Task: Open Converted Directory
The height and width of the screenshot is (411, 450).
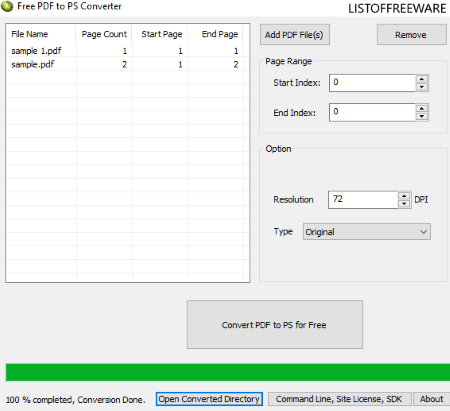Action: point(209,399)
